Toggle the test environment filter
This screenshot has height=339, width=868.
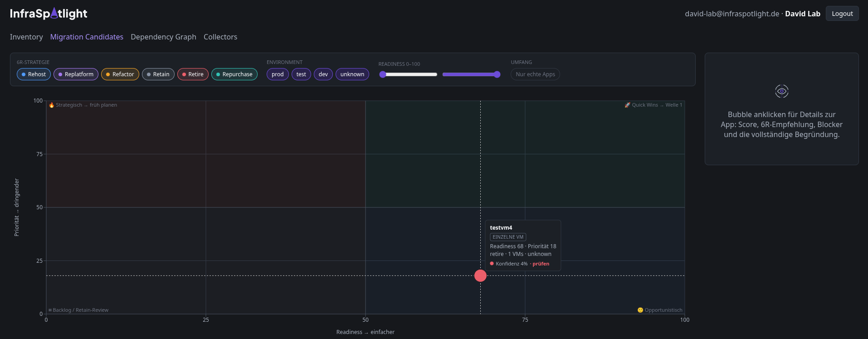pos(301,74)
